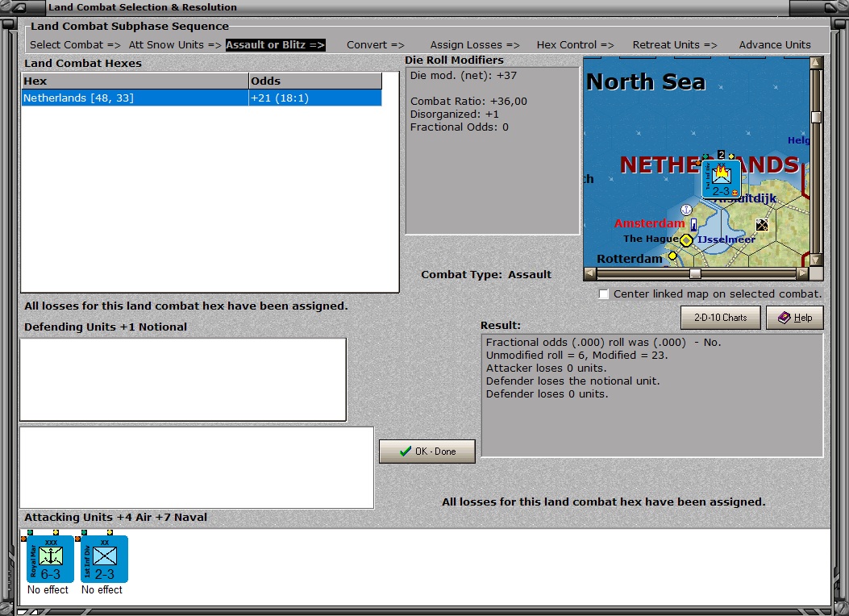Click the +21 (18:1) odds cell
Viewport: 849px width, 616px height.
point(315,98)
